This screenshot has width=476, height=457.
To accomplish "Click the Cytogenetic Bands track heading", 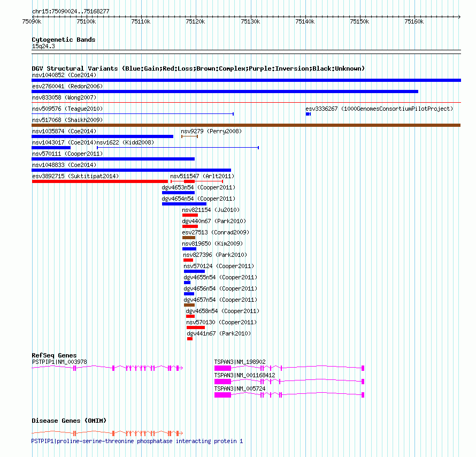I will coord(64,40).
